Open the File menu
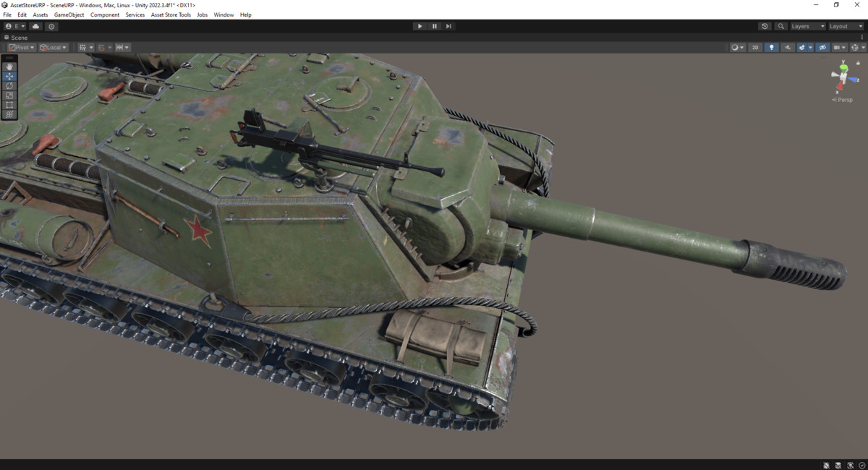This screenshot has width=868, height=470. (x=7, y=14)
